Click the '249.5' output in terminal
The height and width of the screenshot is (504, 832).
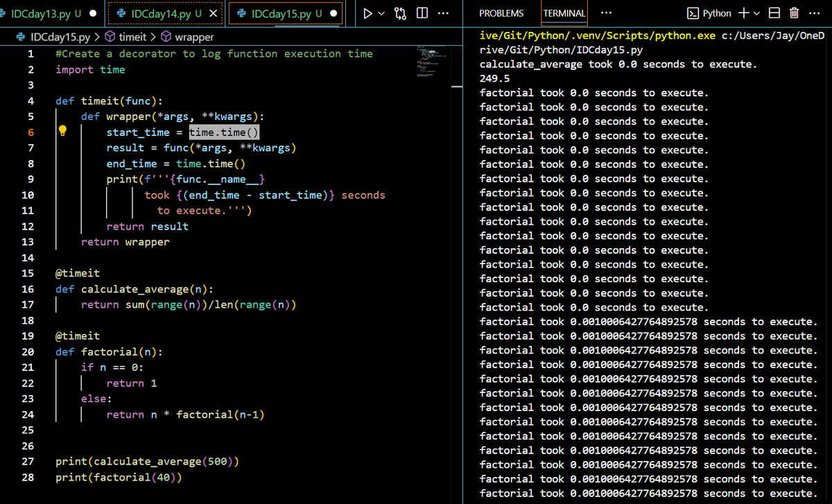point(494,78)
